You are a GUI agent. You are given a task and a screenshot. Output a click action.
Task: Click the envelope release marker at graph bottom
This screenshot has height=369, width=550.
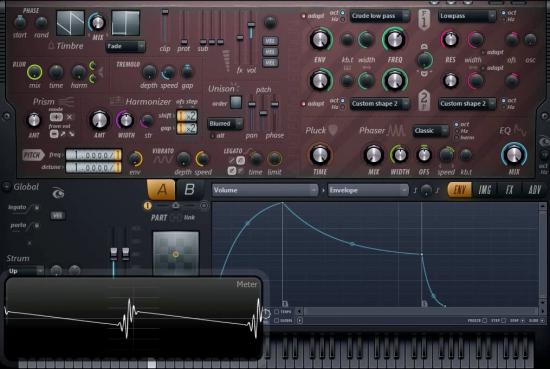pyautogui.click(x=424, y=303)
